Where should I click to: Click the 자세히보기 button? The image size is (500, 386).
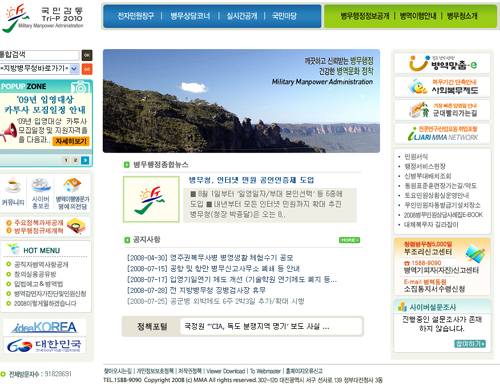click(x=71, y=141)
